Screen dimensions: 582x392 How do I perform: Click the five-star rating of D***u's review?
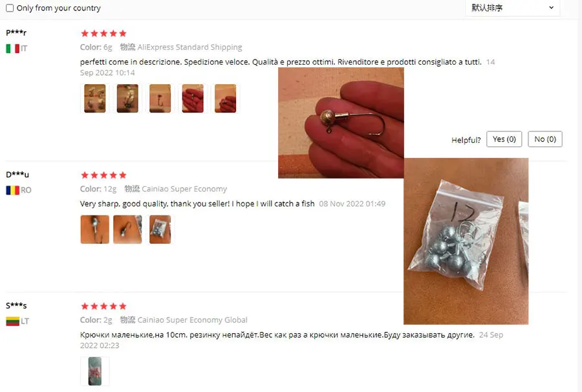click(x=103, y=175)
